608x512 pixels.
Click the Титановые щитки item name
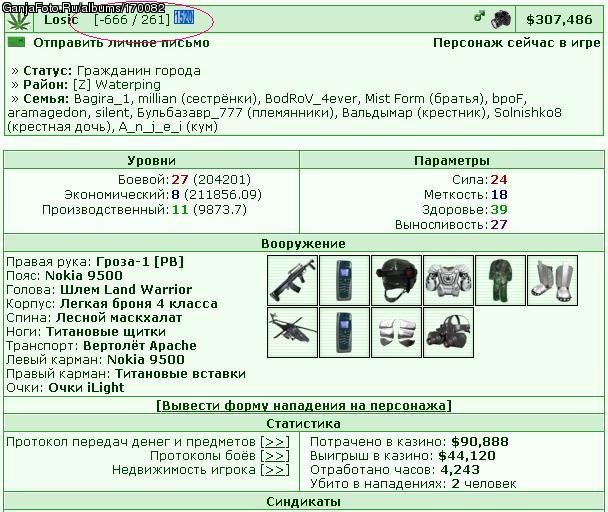106,332
